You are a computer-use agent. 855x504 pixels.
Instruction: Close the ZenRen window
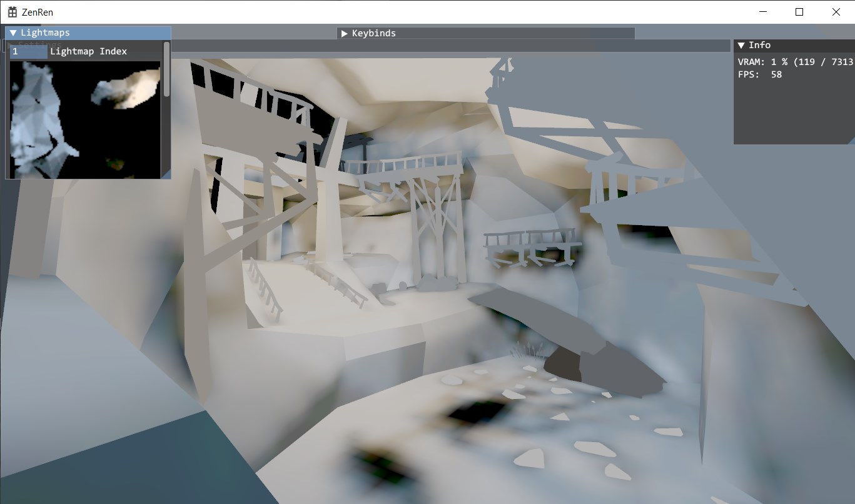pos(836,12)
